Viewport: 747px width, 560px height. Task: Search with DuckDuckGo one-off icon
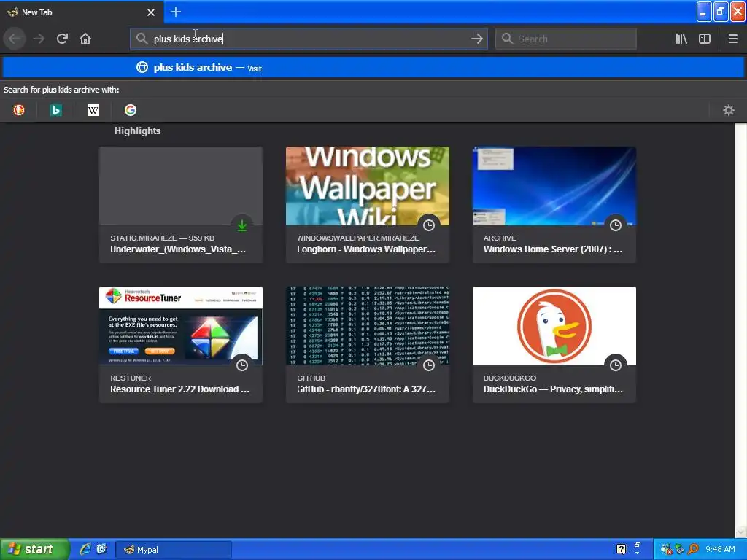click(18, 110)
